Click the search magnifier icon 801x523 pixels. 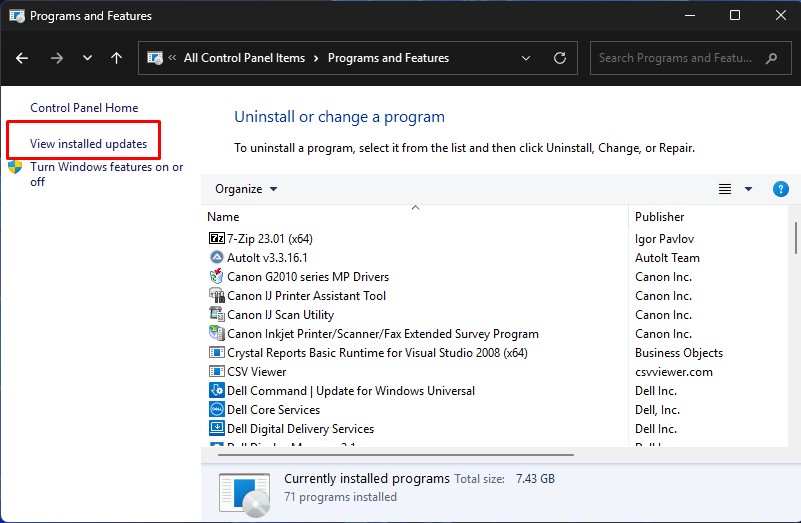pos(771,58)
